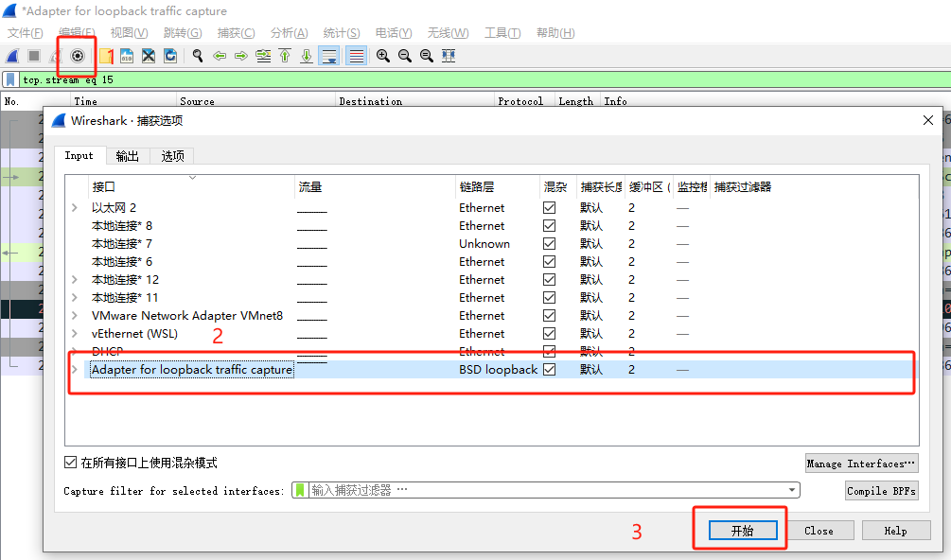
Task: Go to specified packet icon
Action: (263, 57)
